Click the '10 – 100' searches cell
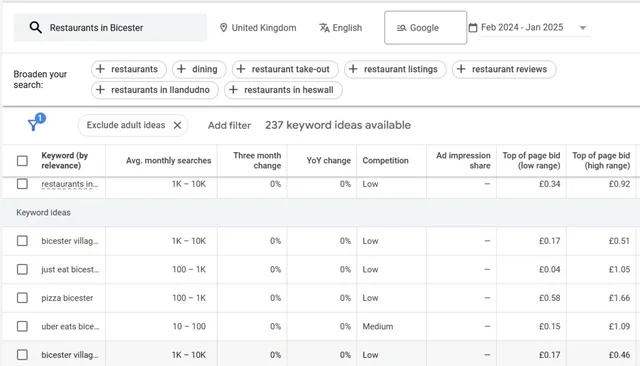 click(189, 326)
